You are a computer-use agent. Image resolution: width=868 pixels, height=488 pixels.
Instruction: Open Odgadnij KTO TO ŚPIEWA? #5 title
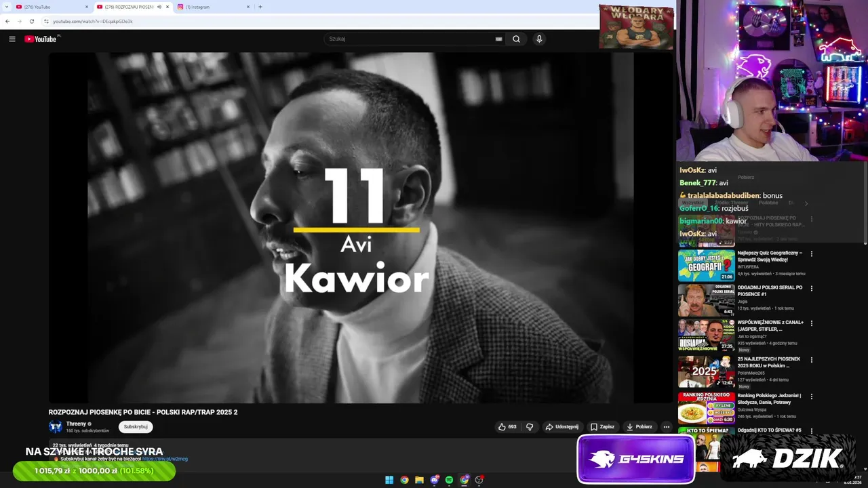[769, 430]
